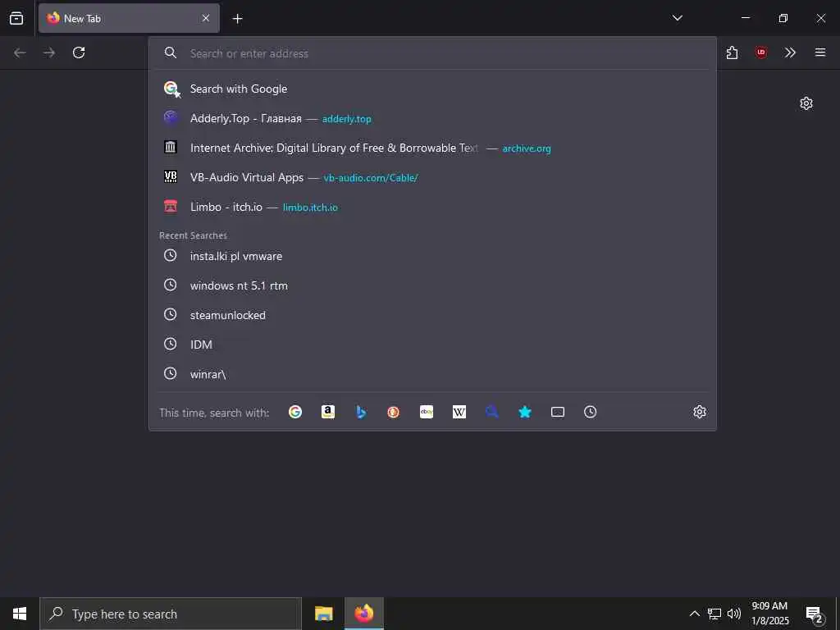Click the Windows taskbar search box
Image resolution: width=840 pixels, height=630 pixels.
pos(171,614)
